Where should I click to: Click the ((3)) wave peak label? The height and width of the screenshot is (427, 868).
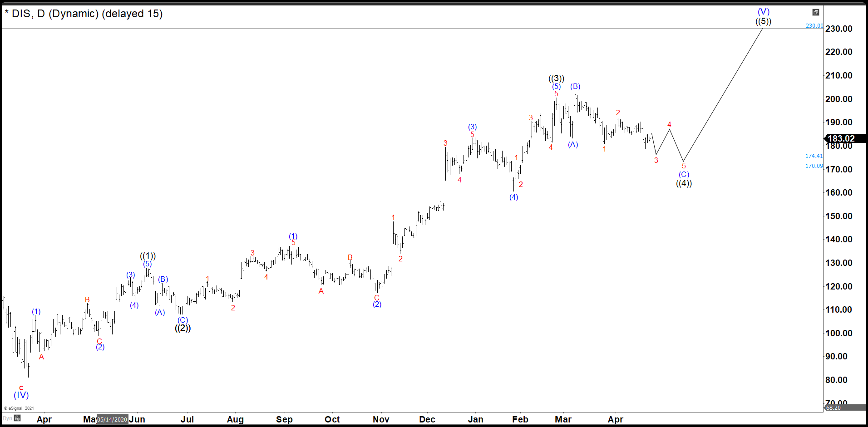point(556,78)
